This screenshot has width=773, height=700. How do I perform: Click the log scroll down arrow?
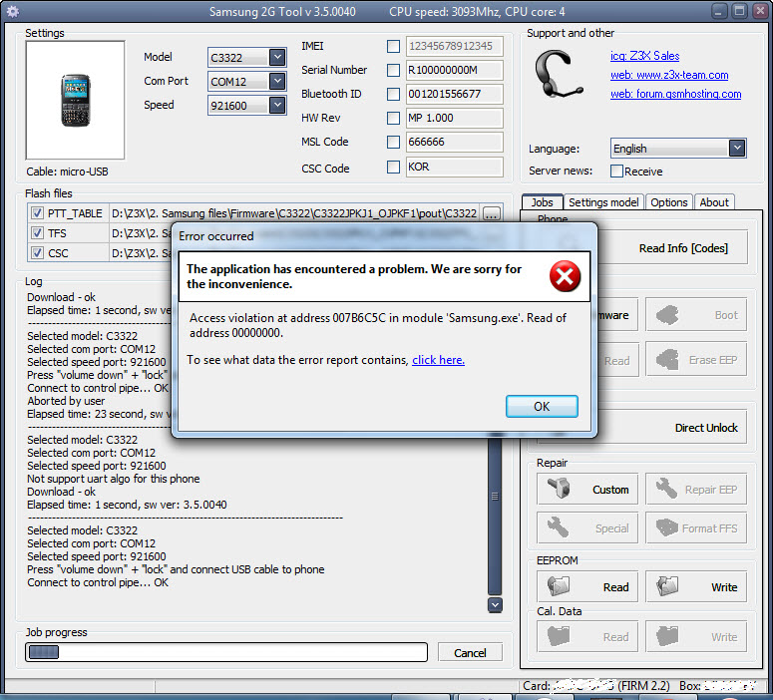coord(495,605)
